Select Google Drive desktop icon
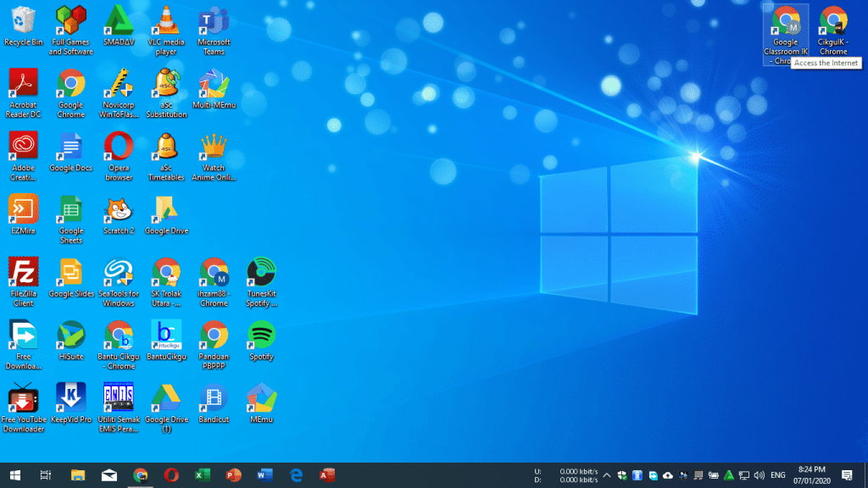868x488 pixels. tap(166, 215)
